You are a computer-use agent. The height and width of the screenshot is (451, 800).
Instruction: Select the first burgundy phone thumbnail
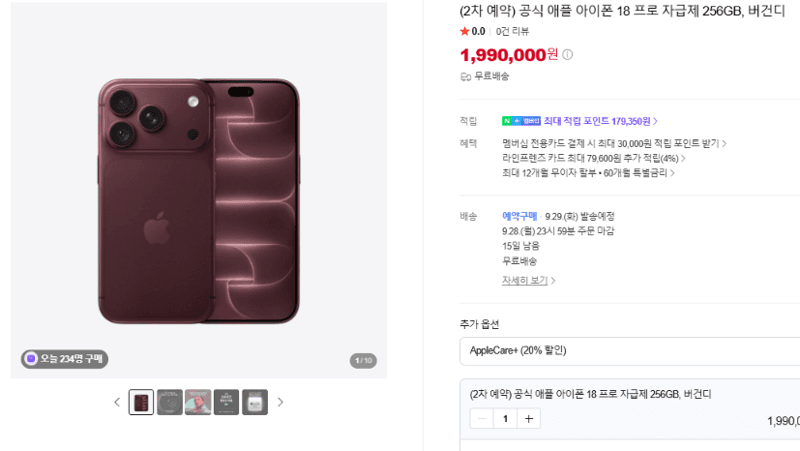(141, 402)
